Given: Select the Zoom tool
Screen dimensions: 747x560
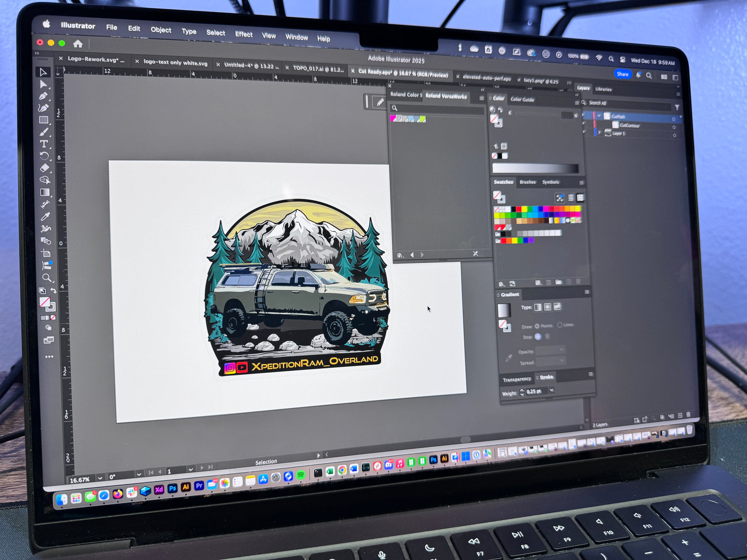Looking at the screenshot, I should (47, 277).
